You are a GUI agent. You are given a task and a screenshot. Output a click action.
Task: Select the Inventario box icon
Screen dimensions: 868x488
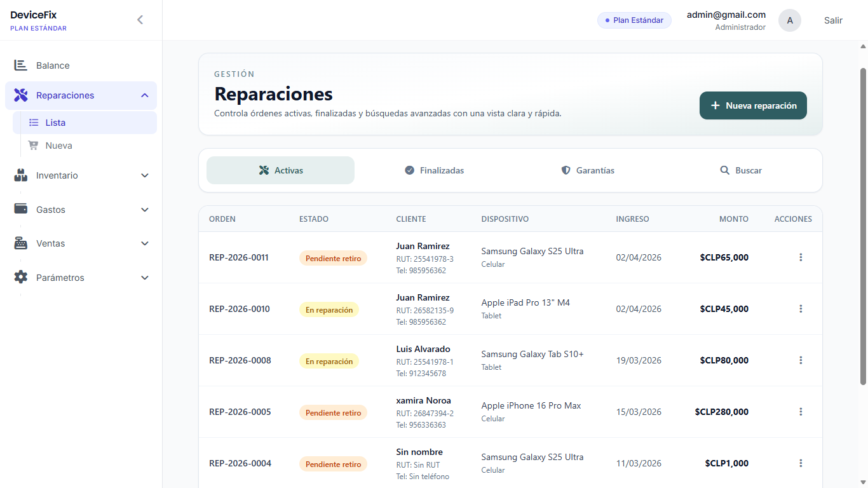click(x=20, y=175)
